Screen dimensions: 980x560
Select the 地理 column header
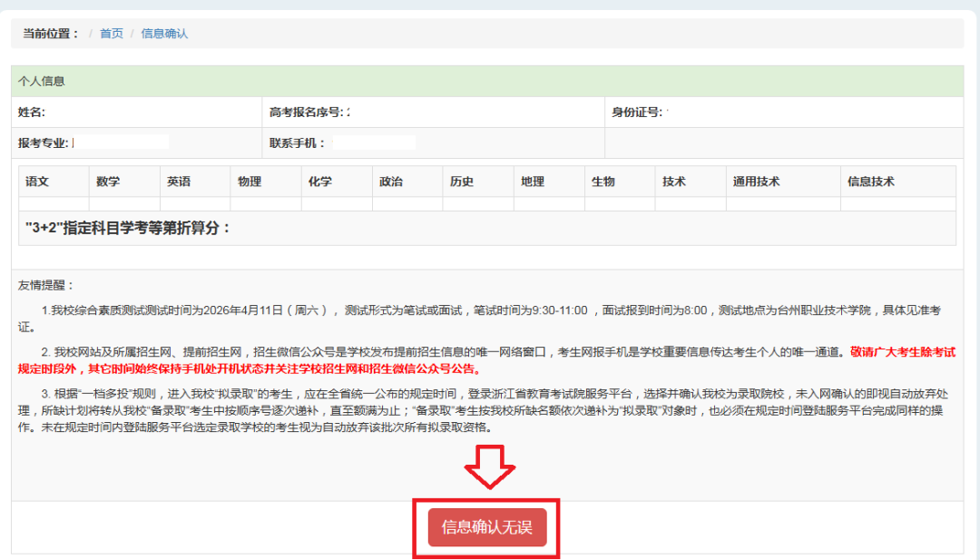click(x=533, y=182)
